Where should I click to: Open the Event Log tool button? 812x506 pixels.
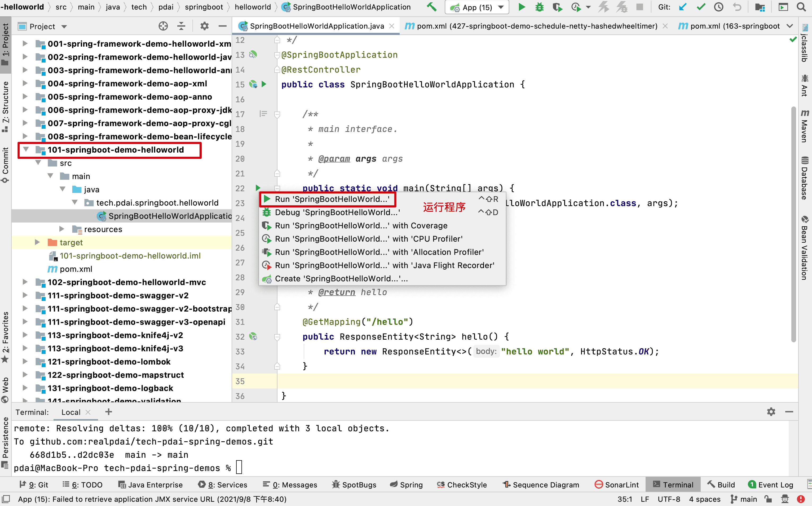tap(771, 485)
